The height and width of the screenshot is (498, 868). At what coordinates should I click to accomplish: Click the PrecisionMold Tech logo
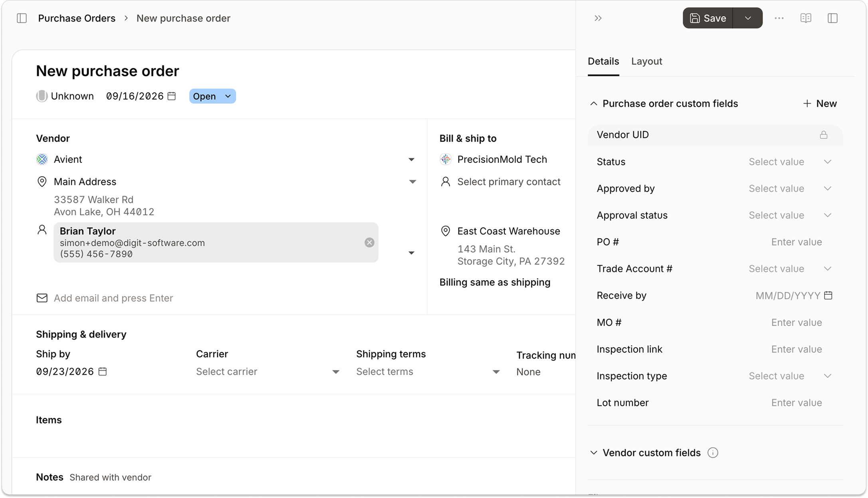pyautogui.click(x=446, y=159)
